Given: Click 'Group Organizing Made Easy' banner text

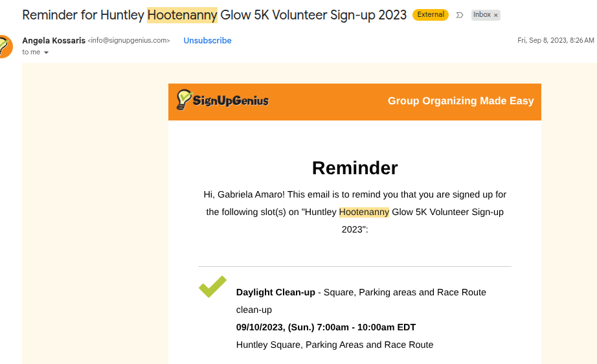Looking at the screenshot, I should (x=460, y=101).
